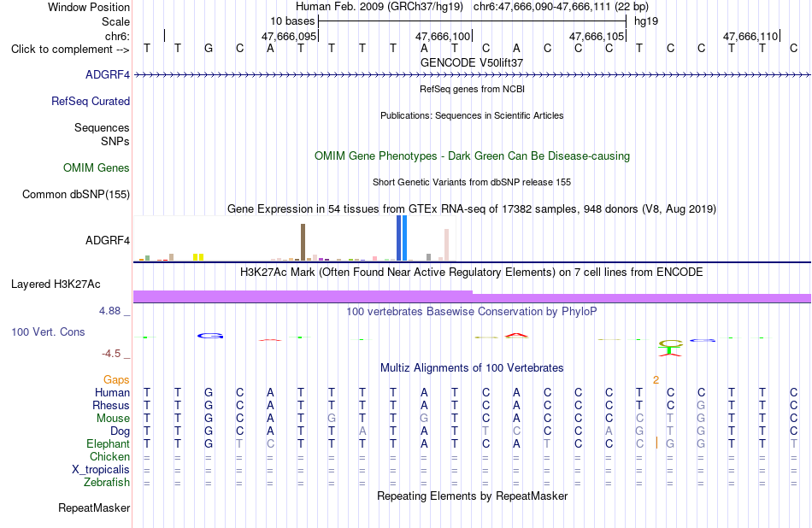Click the Elephant species row label
This screenshot has height=528, width=812.
(108, 444)
